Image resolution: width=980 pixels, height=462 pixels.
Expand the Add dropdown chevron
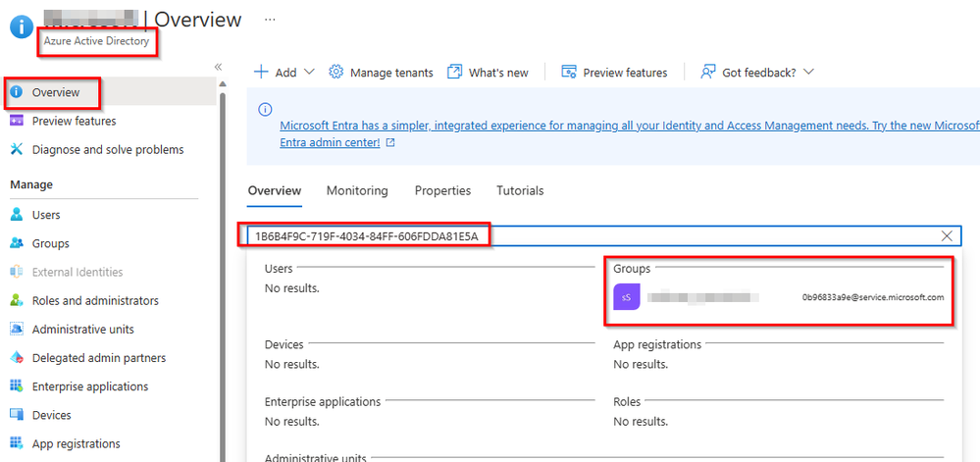coord(309,72)
